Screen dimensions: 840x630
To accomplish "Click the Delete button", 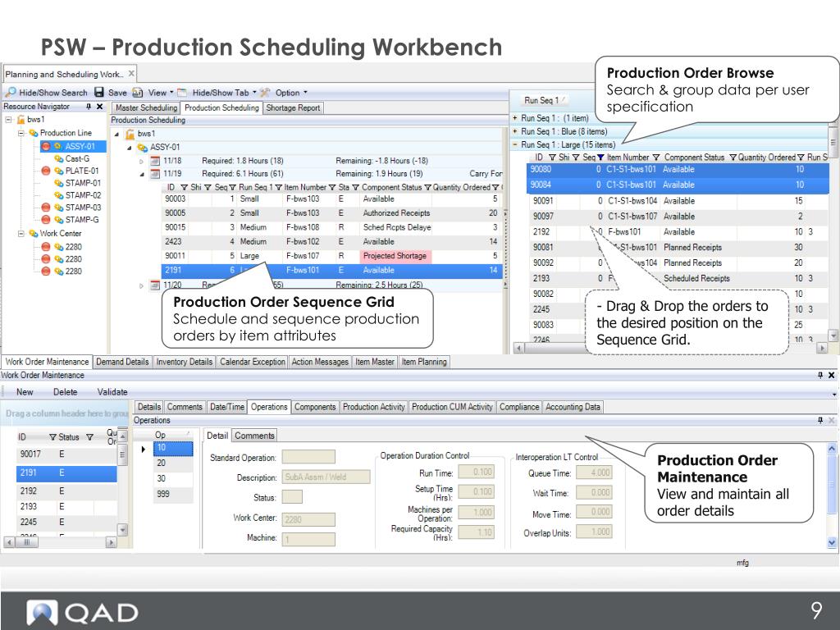I will [66, 392].
